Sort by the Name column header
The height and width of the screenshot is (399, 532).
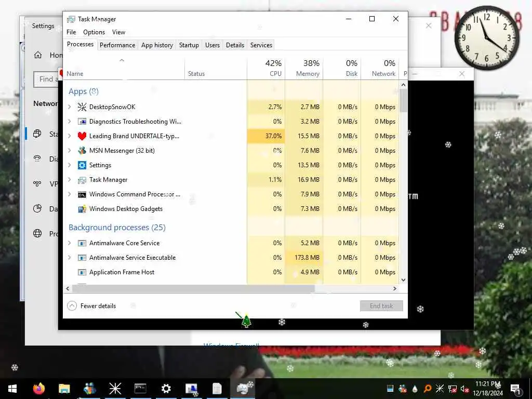click(x=124, y=68)
